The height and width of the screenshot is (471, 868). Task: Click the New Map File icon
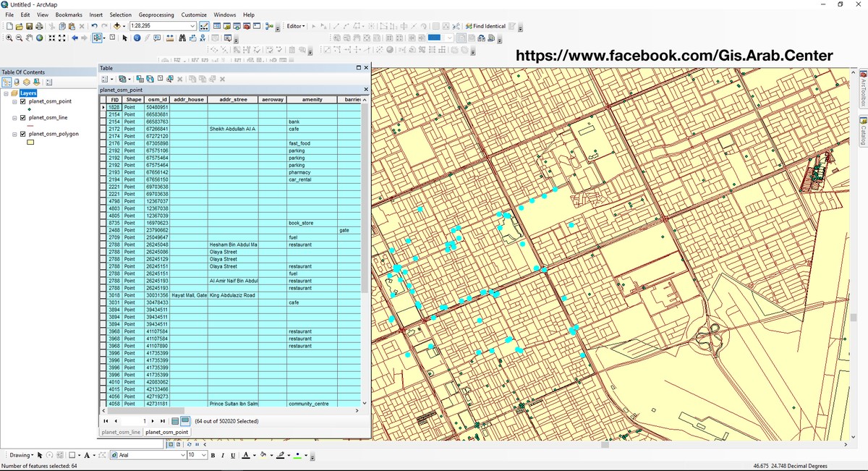(9, 26)
